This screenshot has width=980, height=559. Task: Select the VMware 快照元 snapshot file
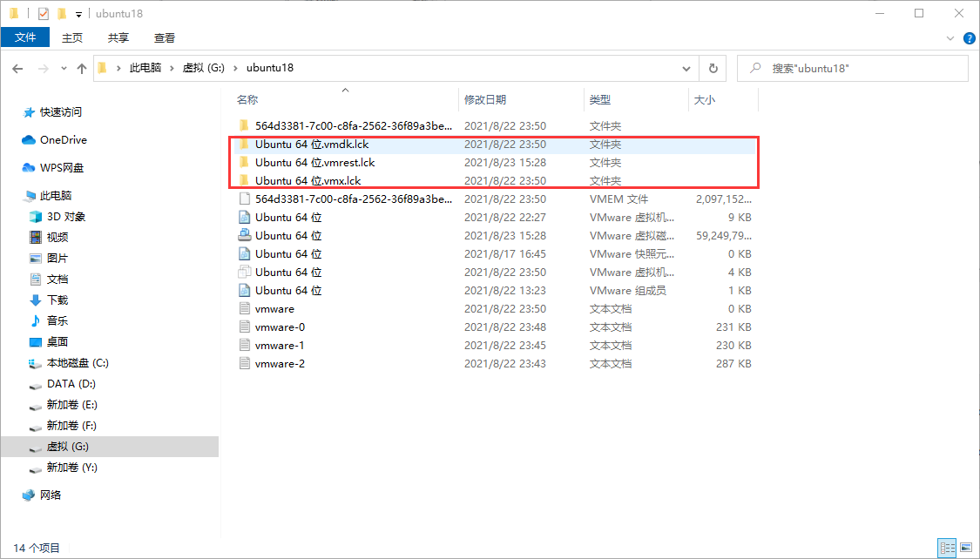494,253
